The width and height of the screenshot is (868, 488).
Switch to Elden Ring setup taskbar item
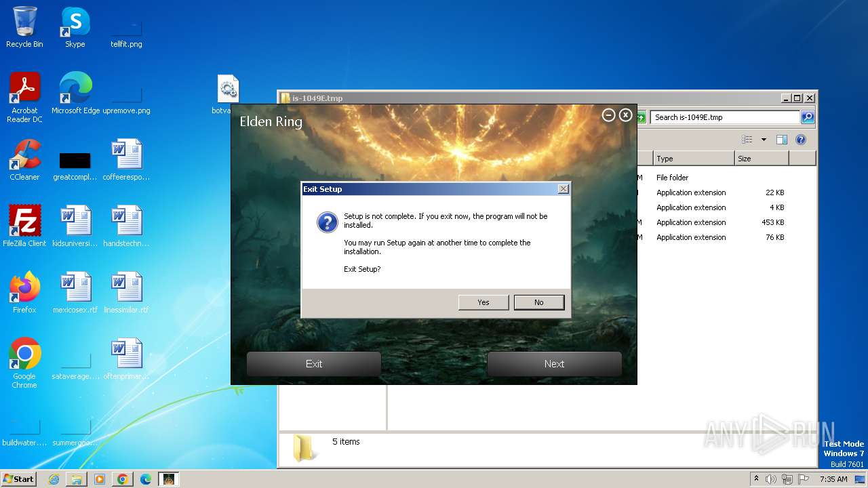tap(169, 479)
